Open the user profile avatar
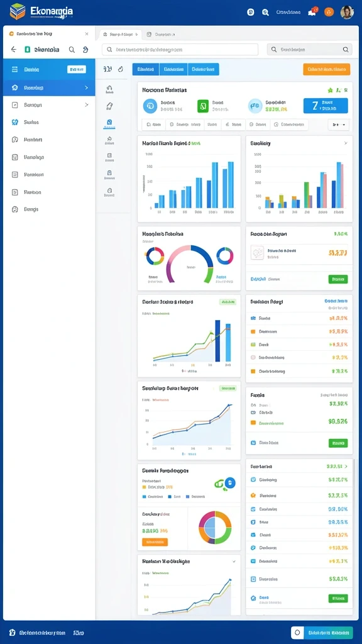 347,12
